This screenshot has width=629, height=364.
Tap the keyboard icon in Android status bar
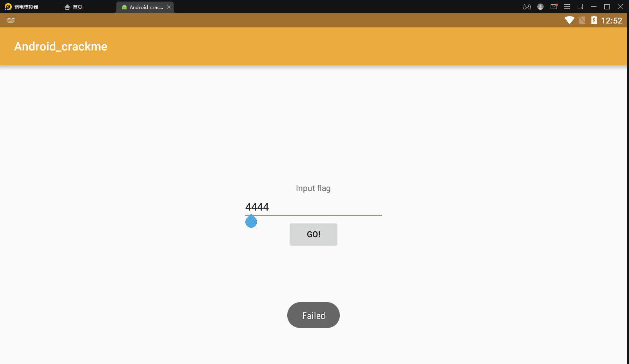[x=11, y=20]
